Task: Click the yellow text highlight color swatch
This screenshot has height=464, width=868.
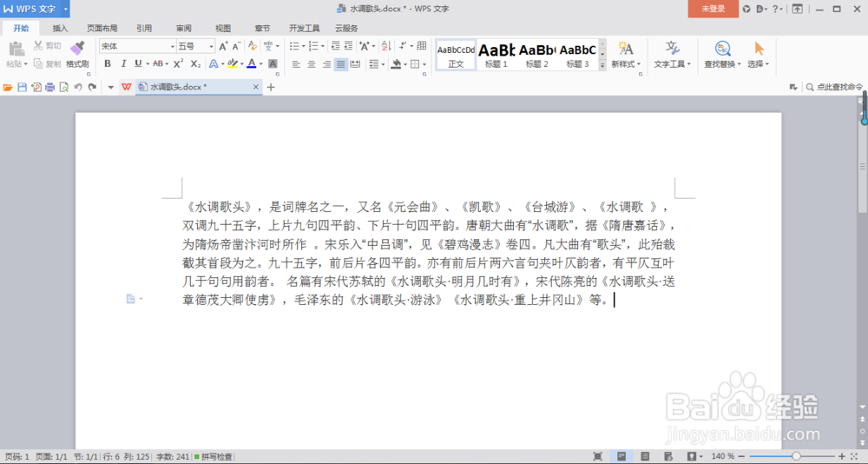Action: pos(233,63)
